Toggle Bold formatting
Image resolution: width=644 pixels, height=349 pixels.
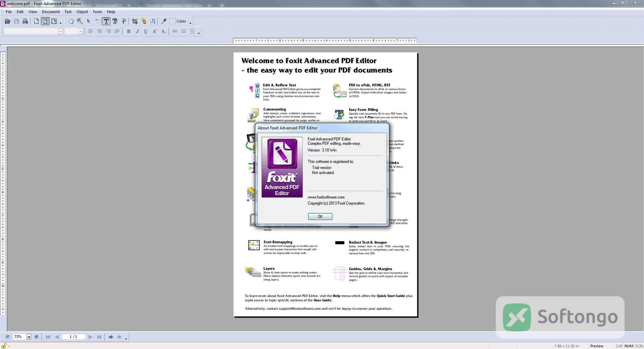point(128,31)
